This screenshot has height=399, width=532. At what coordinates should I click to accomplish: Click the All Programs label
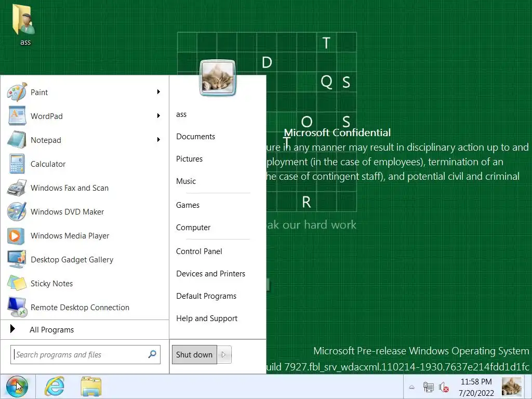tap(51, 329)
